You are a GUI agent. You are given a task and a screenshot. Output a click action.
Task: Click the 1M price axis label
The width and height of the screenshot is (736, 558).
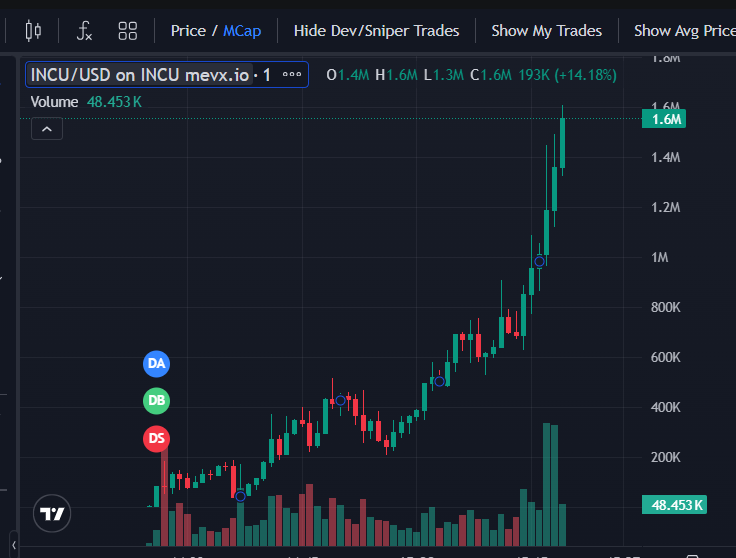659,257
